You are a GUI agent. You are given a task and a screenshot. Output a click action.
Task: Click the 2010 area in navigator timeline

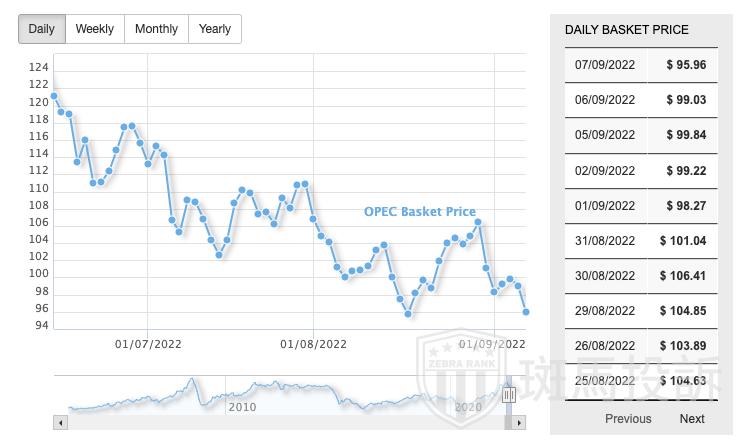[x=242, y=407]
